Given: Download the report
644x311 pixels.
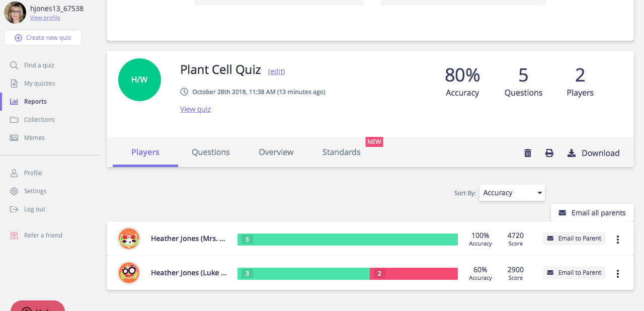Looking at the screenshot, I should point(594,153).
